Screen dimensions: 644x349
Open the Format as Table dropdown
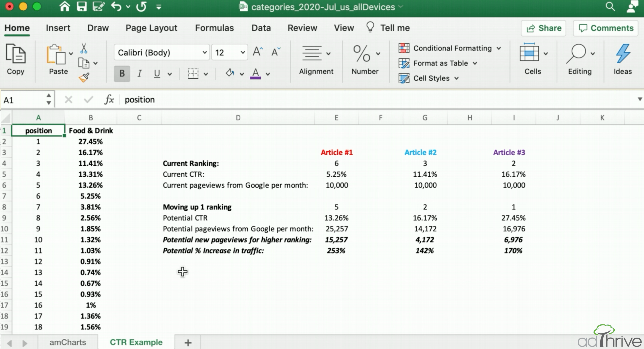(x=438, y=63)
